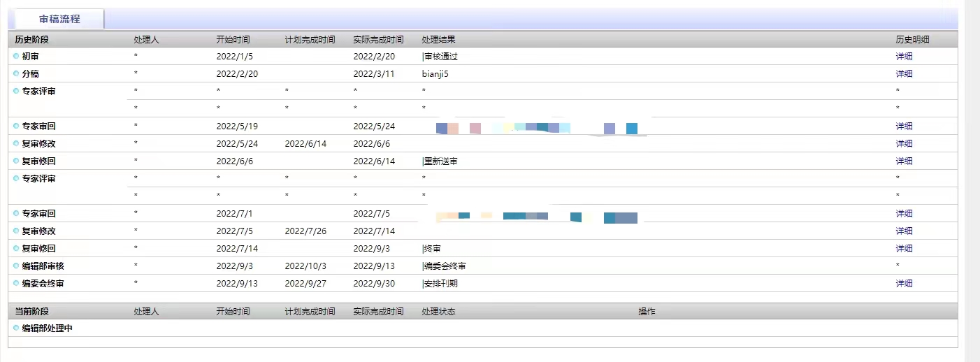Click bullet icon of 复审修改 row planned 2022/7/26
The image size is (980, 362).
(16, 231)
